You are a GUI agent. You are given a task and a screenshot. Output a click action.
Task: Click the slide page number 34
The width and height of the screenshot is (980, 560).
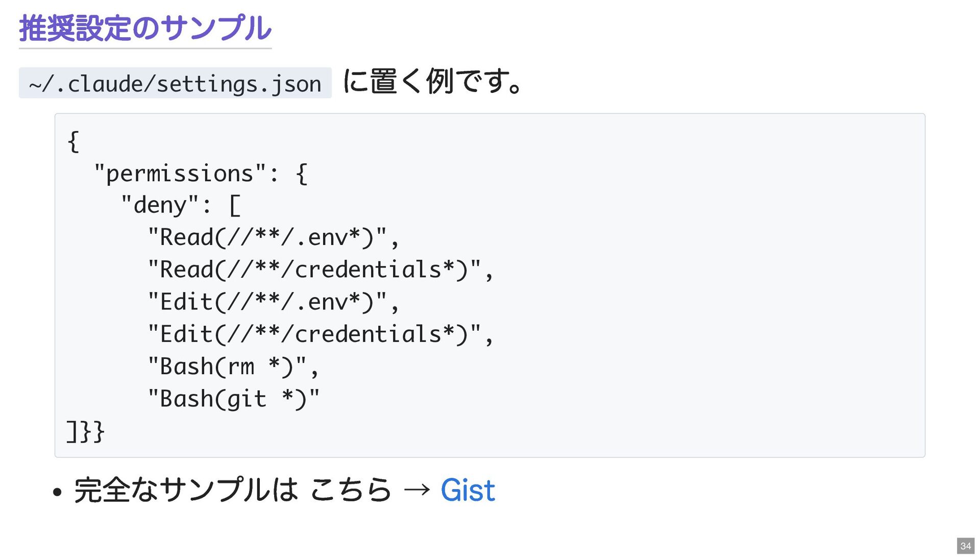click(965, 546)
